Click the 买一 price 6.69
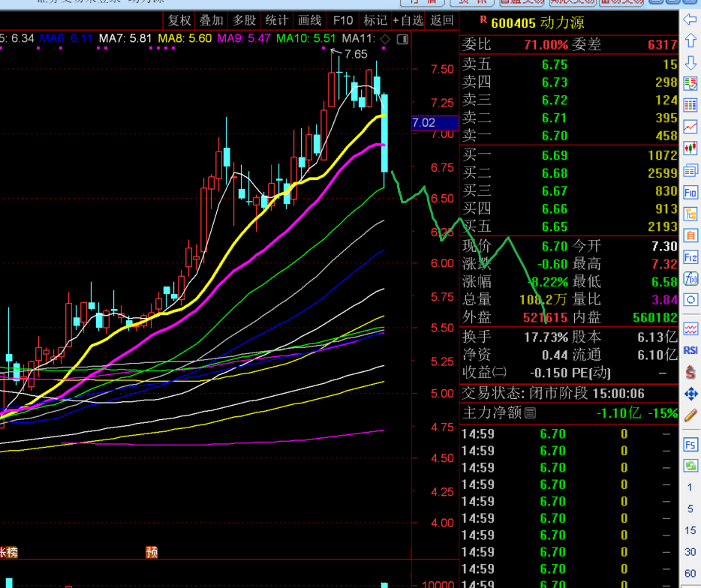The width and height of the screenshot is (701, 588). pyautogui.click(x=555, y=155)
